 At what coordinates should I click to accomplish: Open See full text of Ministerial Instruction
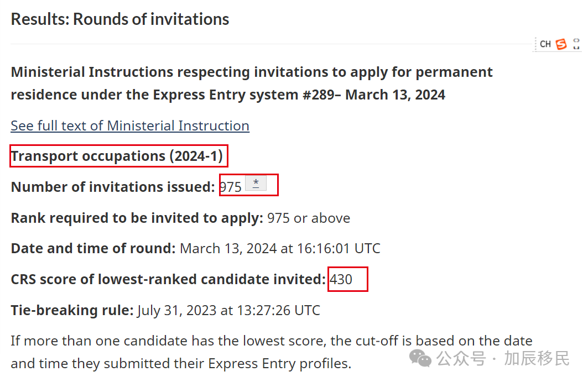(130, 125)
